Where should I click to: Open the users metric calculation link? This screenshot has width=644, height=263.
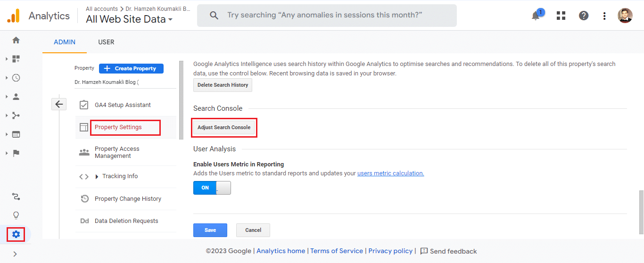(x=390, y=173)
